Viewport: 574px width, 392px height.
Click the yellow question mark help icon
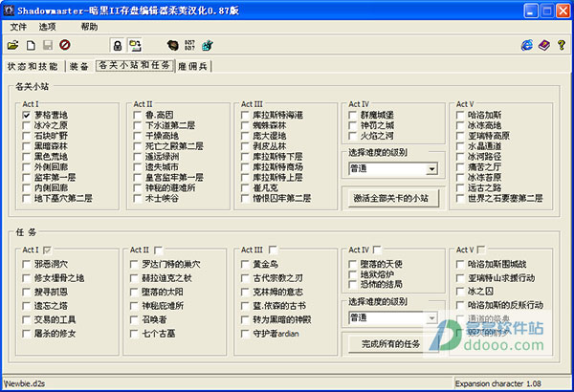point(562,45)
